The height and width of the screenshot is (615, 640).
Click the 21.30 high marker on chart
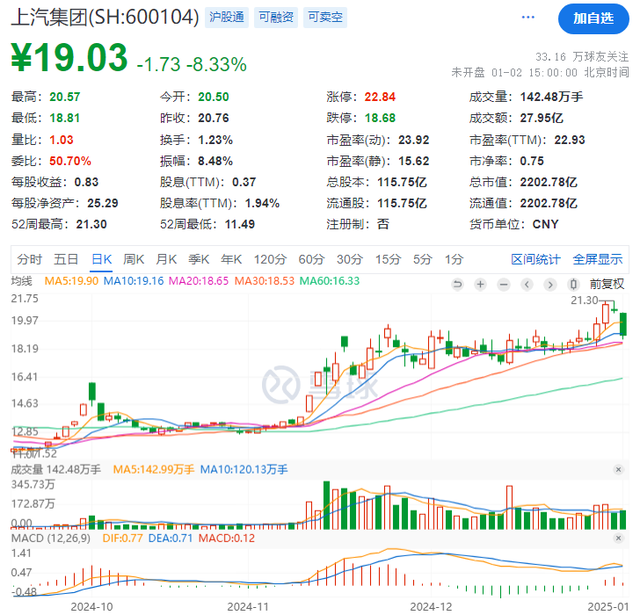[x=584, y=300]
